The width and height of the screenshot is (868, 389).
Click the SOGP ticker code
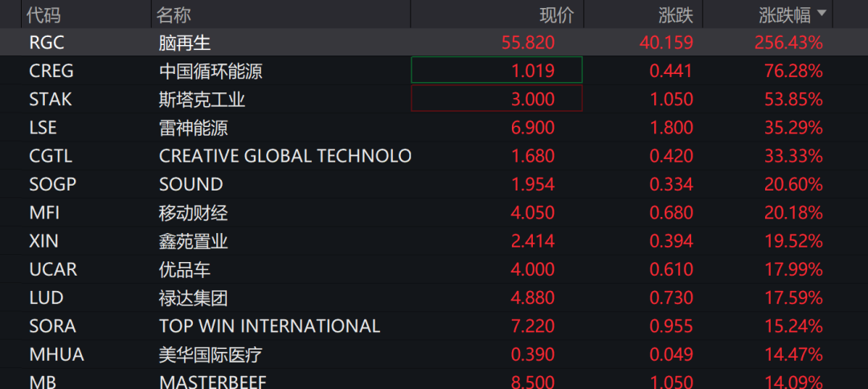(x=52, y=184)
